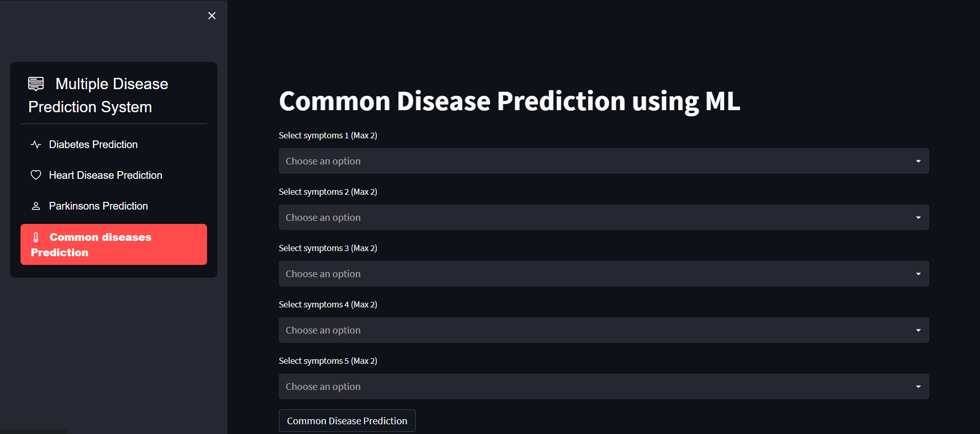Click the thermometer icon for Common diseases
The width and height of the screenshot is (980, 434).
point(36,237)
